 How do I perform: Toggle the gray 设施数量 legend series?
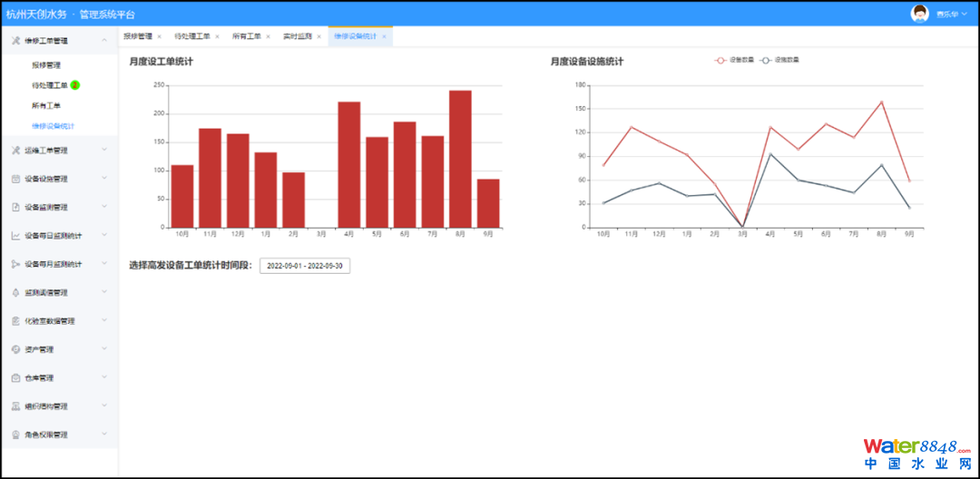tap(779, 60)
